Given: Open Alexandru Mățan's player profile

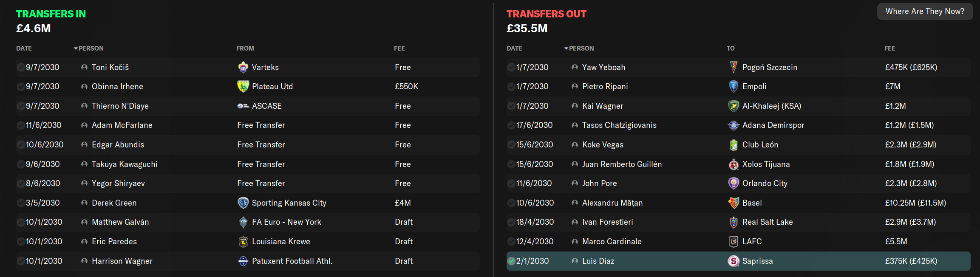Looking at the screenshot, I should tap(612, 203).
